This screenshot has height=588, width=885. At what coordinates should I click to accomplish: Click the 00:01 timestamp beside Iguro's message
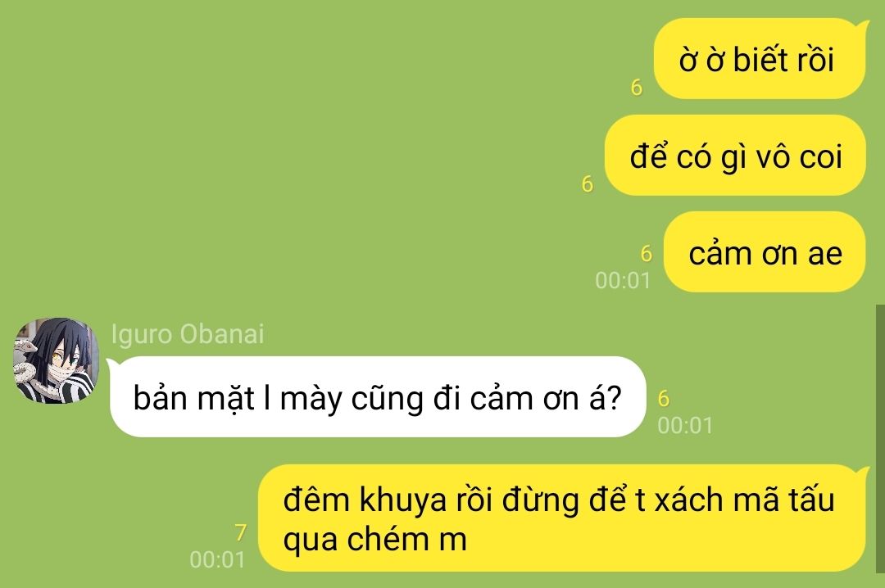[x=685, y=425]
